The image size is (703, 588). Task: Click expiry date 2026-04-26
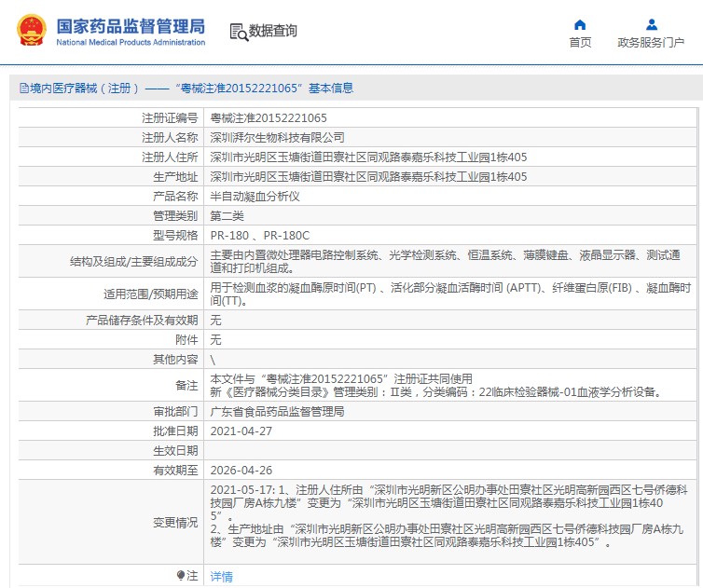point(241,471)
